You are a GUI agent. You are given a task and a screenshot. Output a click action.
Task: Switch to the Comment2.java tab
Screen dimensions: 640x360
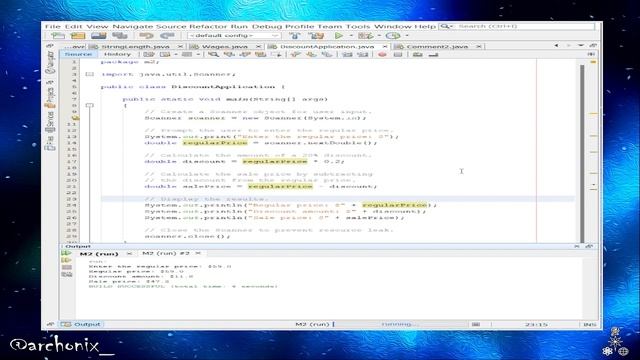tap(437, 47)
